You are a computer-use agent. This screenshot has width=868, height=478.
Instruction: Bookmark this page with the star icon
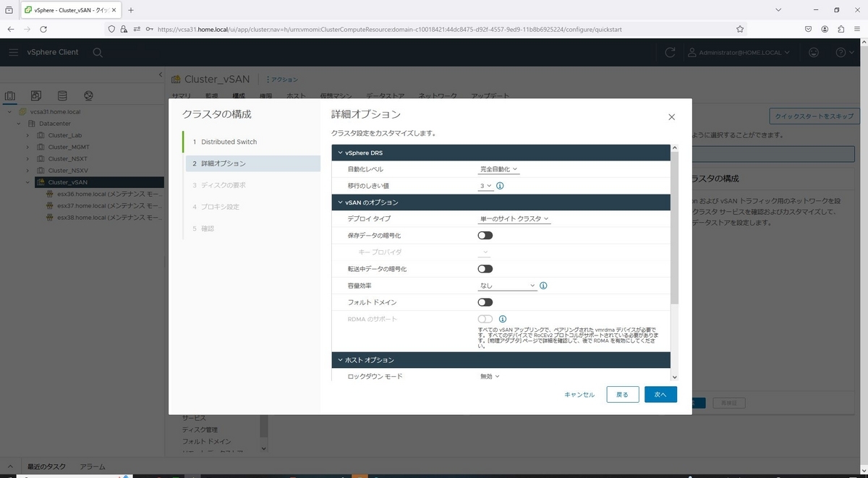click(x=740, y=29)
